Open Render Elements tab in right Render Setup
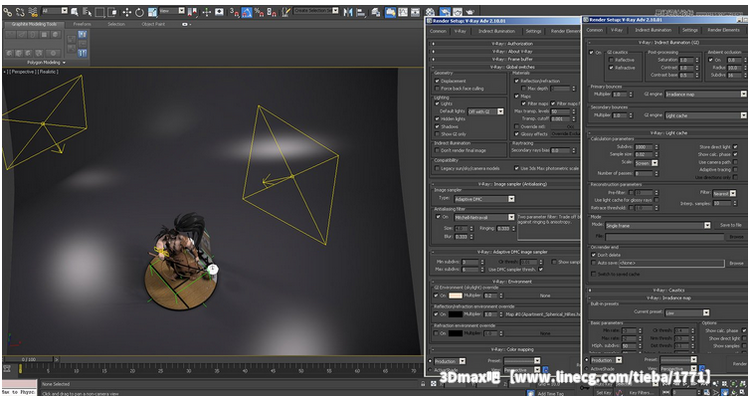 click(724, 30)
